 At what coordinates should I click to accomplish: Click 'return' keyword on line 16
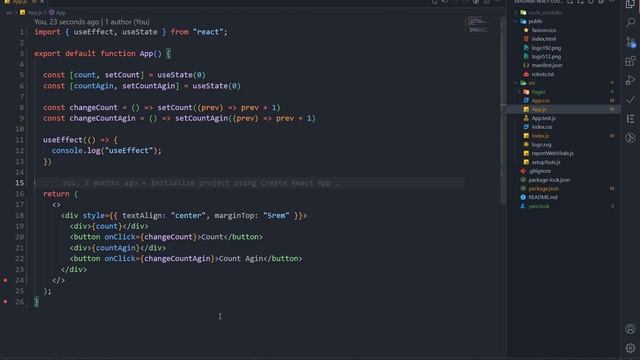[x=56, y=194]
